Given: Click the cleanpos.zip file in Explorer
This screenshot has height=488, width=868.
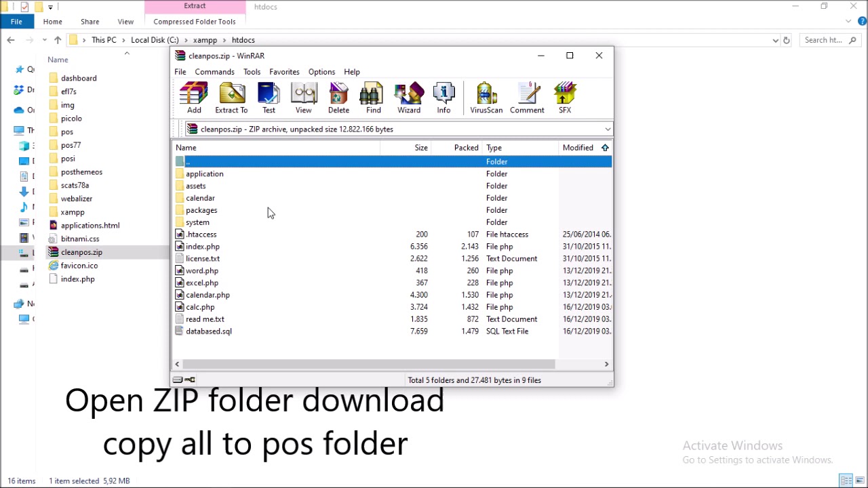Looking at the screenshot, I should [x=81, y=252].
